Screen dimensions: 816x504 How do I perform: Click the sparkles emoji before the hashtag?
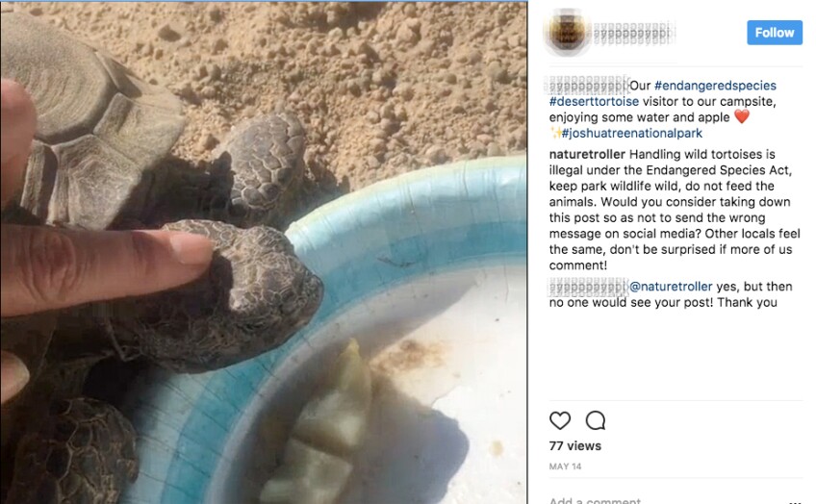555,133
